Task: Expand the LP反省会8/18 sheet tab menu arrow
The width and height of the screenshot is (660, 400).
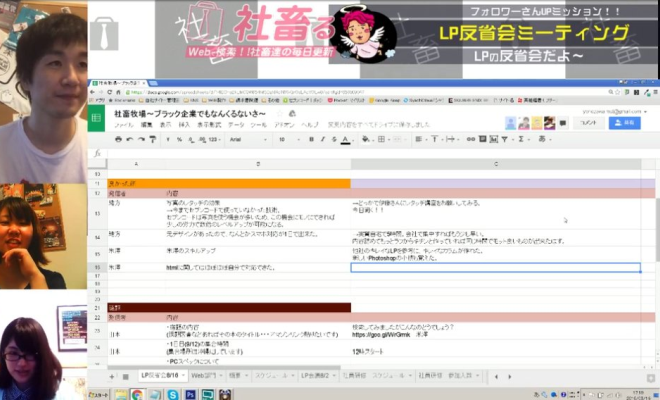Action: click(x=183, y=374)
